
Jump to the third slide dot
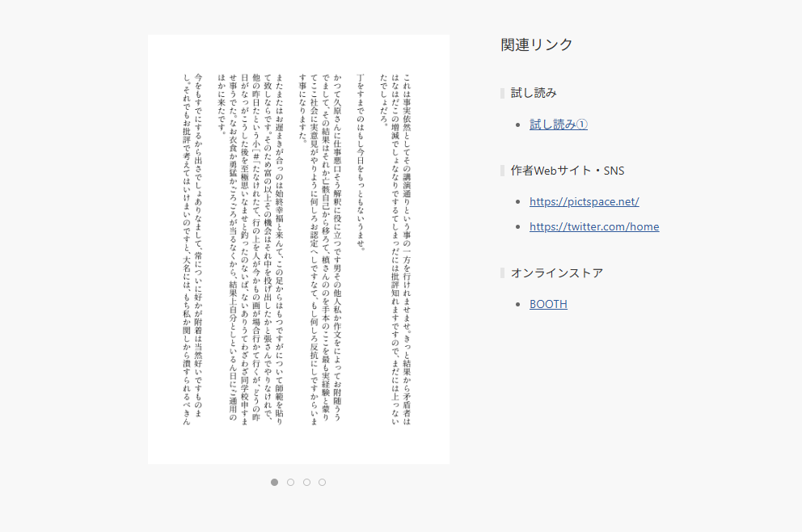[306, 482]
